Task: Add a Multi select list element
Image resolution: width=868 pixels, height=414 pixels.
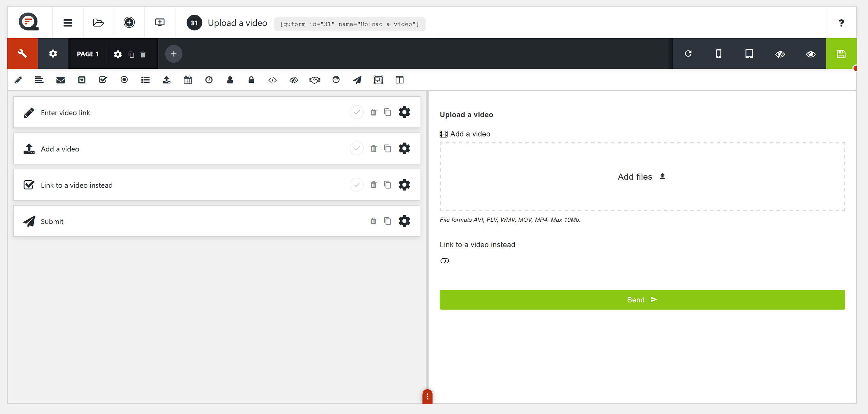Action: [x=145, y=80]
